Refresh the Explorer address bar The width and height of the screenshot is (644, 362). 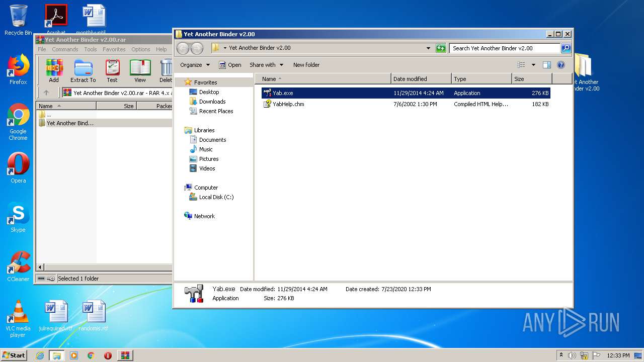441,48
